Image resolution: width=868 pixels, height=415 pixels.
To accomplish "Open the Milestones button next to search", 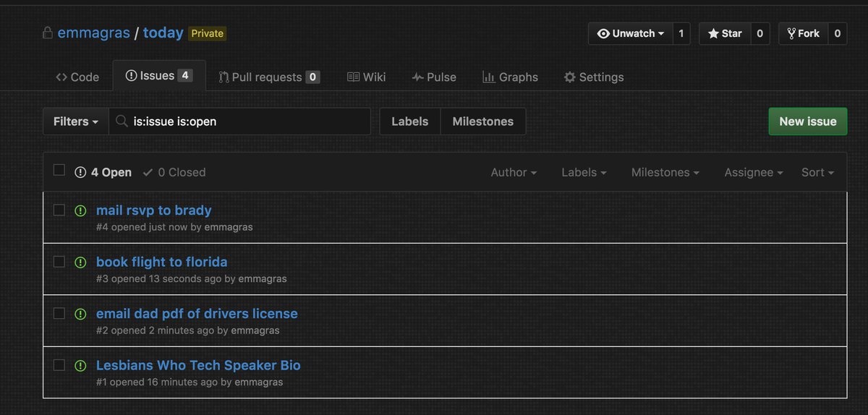I will [x=483, y=121].
